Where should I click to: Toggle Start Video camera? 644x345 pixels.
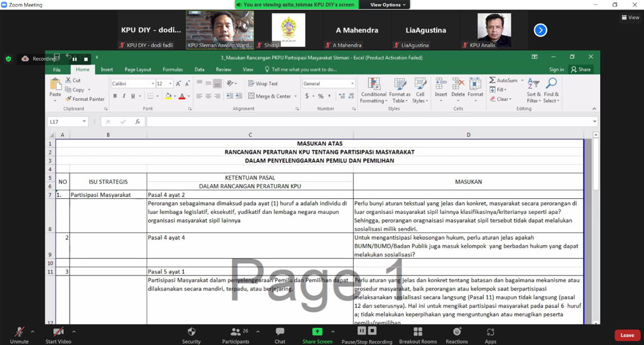58,332
